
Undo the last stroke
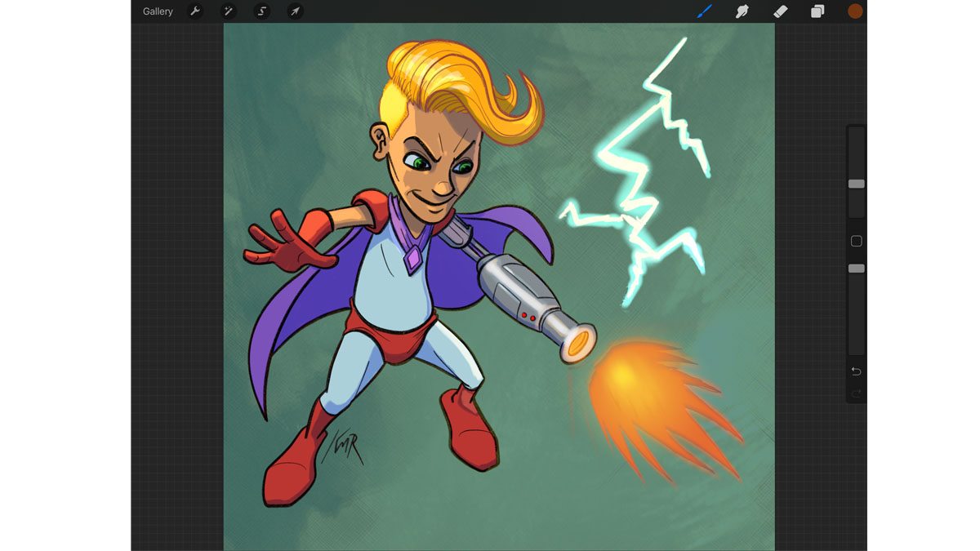[856, 371]
